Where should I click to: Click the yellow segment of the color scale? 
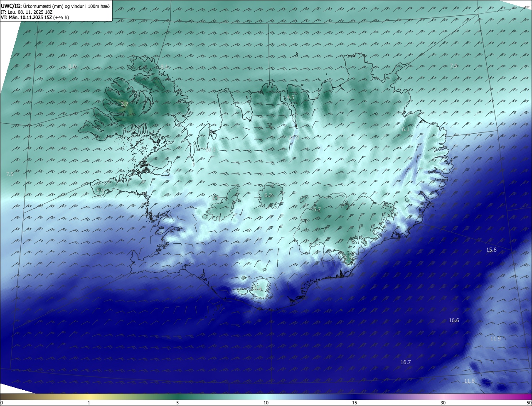click(89, 396)
